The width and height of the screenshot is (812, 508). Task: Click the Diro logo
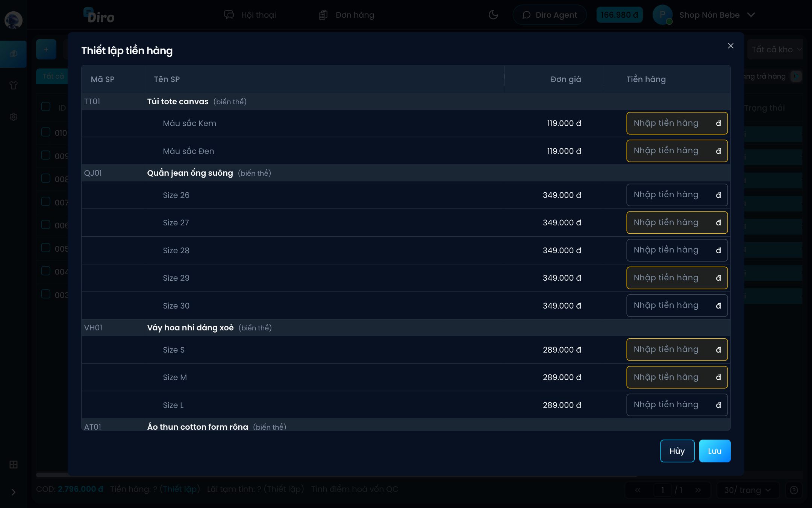[99, 15]
